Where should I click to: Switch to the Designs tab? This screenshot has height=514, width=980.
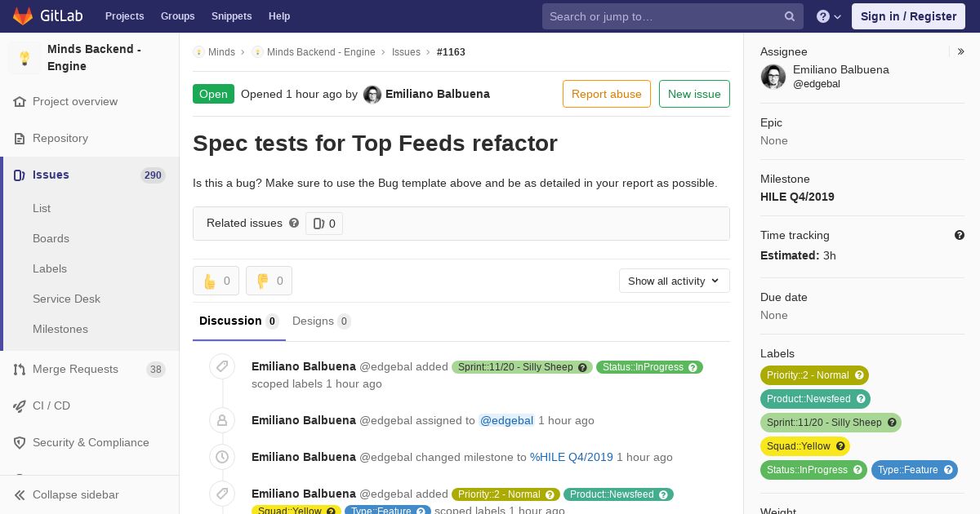click(x=322, y=321)
